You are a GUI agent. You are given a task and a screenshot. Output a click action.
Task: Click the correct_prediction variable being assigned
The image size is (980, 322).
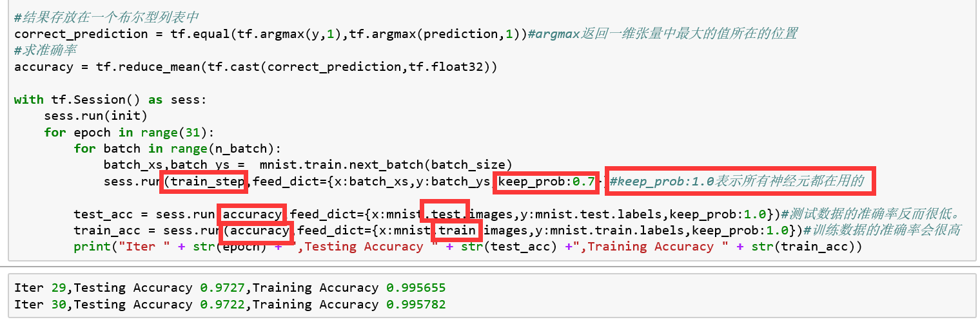[77, 33]
